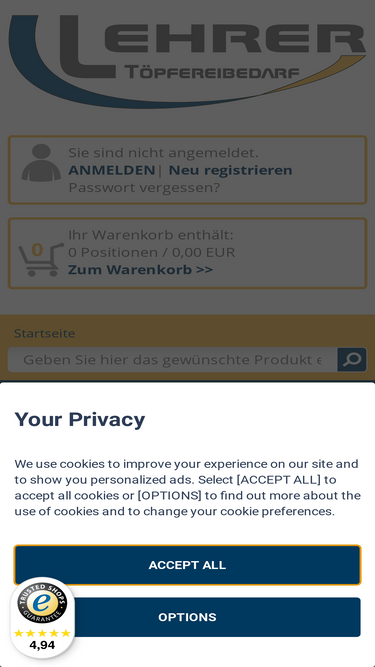Focus the product search input field
The image size is (375, 667).
173,359
